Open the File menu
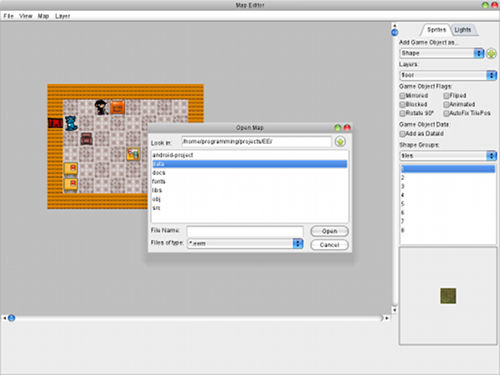This screenshot has height=375, width=500. pos(8,16)
